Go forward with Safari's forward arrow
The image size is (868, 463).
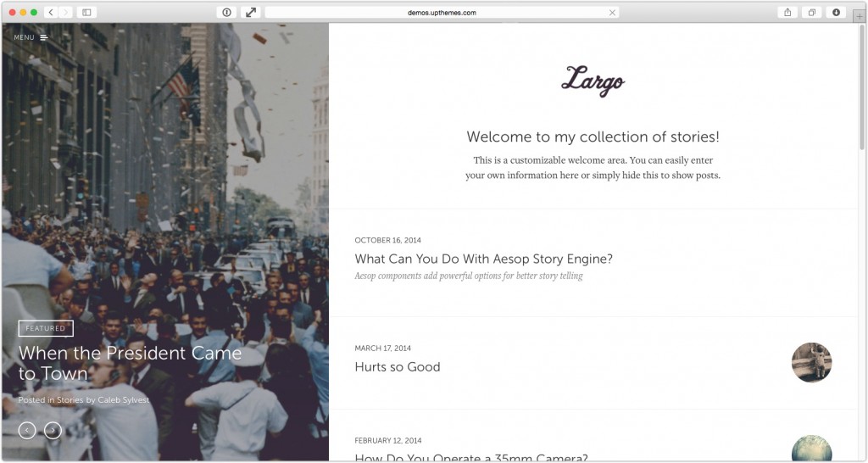pyautogui.click(x=66, y=12)
